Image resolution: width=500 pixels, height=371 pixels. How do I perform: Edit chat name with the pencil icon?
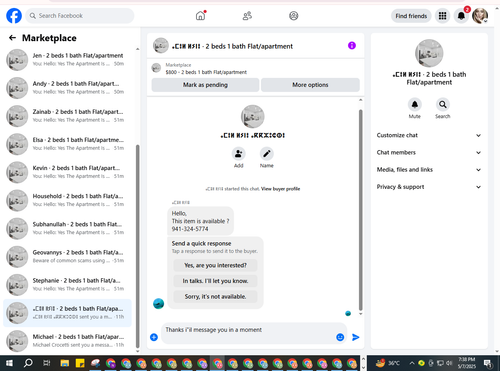coord(267,154)
